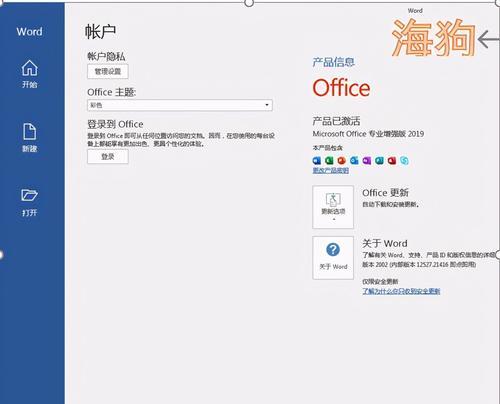Click the 登录 sign-in button
The height and width of the screenshot is (404, 500).
click(x=108, y=156)
